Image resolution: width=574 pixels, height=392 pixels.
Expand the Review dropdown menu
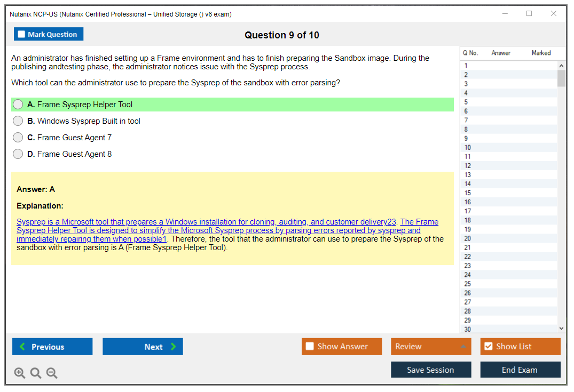(x=430, y=347)
